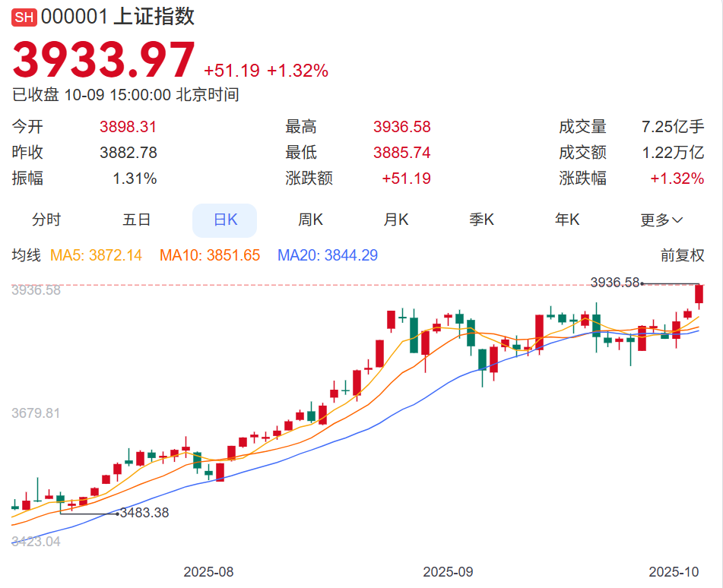The width and height of the screenshot is (723, 588).
Task: Select the 五日 five-day chart tab
Action: click(137, 220)
